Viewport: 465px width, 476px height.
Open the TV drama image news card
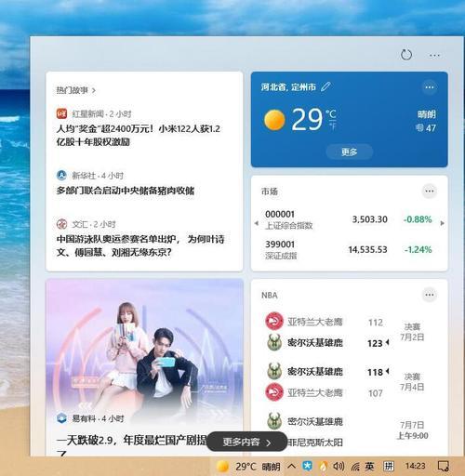click(144, 367)
